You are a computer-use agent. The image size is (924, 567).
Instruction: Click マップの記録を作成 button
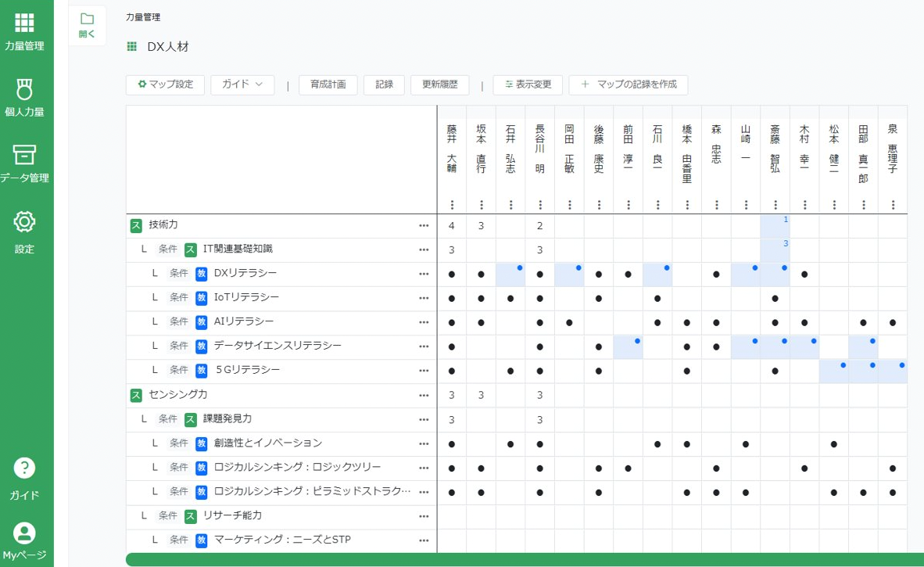click(629, 84)
